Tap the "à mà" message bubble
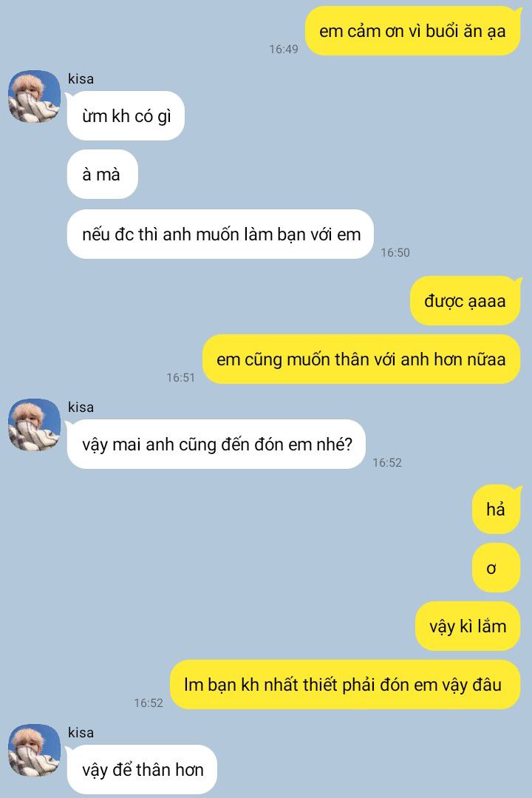This screenshot has height=798, width=532. tap(102, 175)
